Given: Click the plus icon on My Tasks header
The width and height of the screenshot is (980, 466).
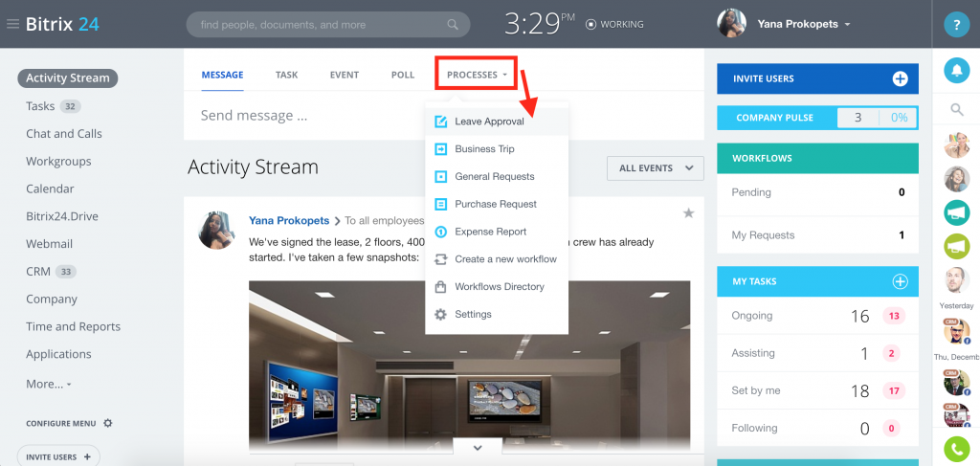Looking at the screenshot, I should tap(900, 281).
